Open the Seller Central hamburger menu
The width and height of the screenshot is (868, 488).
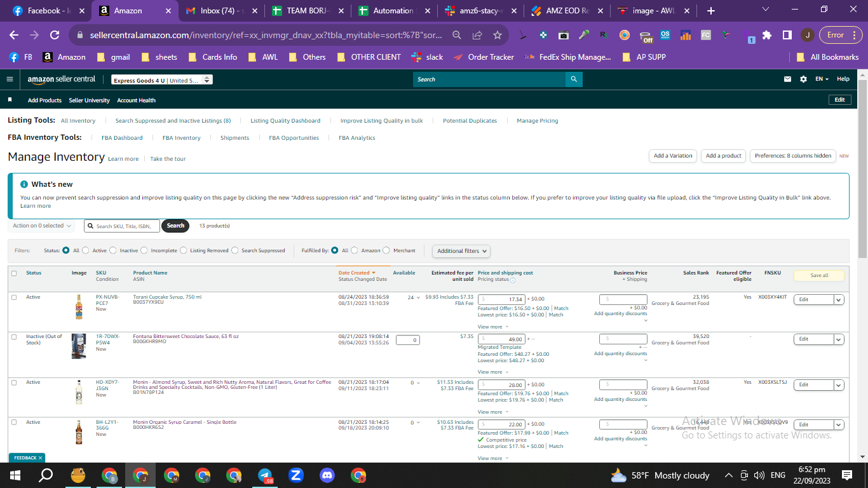click(x=10, y=79)
